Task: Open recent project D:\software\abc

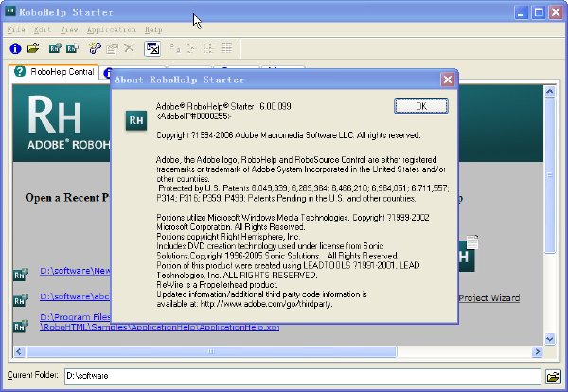Action: pyautogui.click(x=75, y=296)
